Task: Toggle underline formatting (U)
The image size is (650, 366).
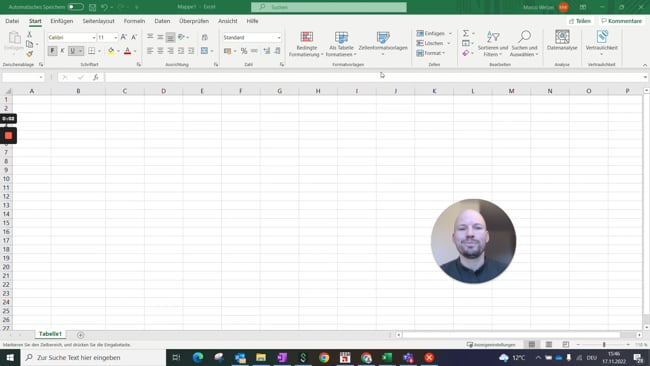Action: point(73,51)
